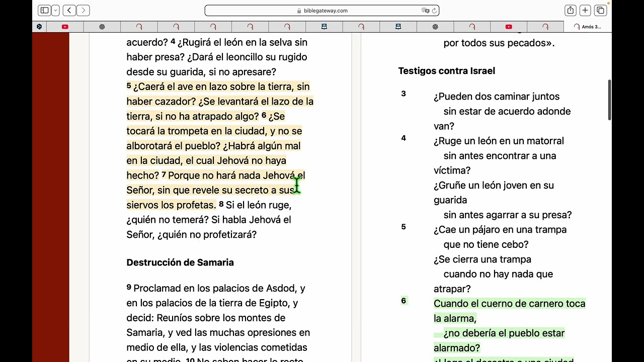Reload the current page

tap(434, 10)
